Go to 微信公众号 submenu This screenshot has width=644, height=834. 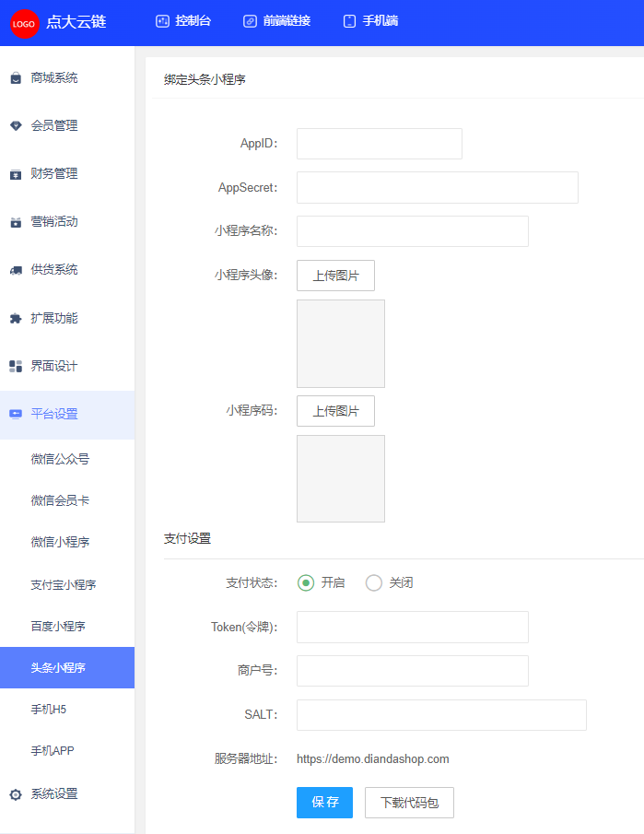pyautogui.click(x=67, y=459)
